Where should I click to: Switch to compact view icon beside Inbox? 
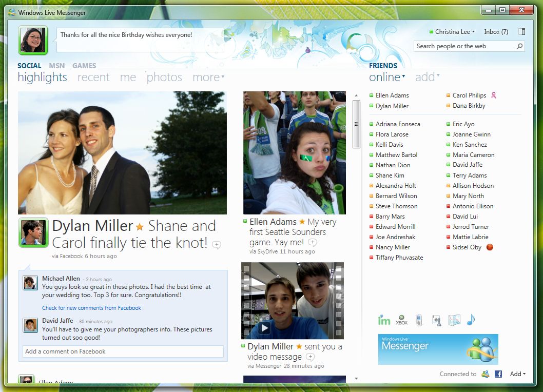521,32
